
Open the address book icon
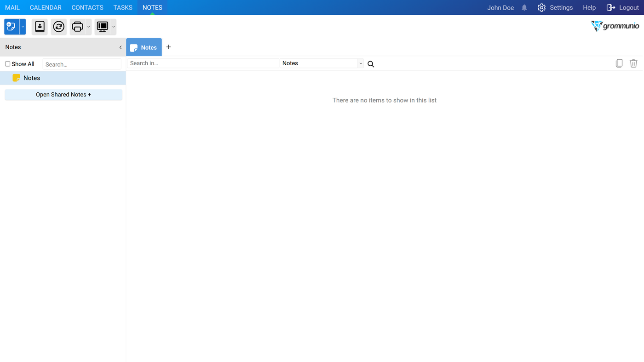point(40,27)
